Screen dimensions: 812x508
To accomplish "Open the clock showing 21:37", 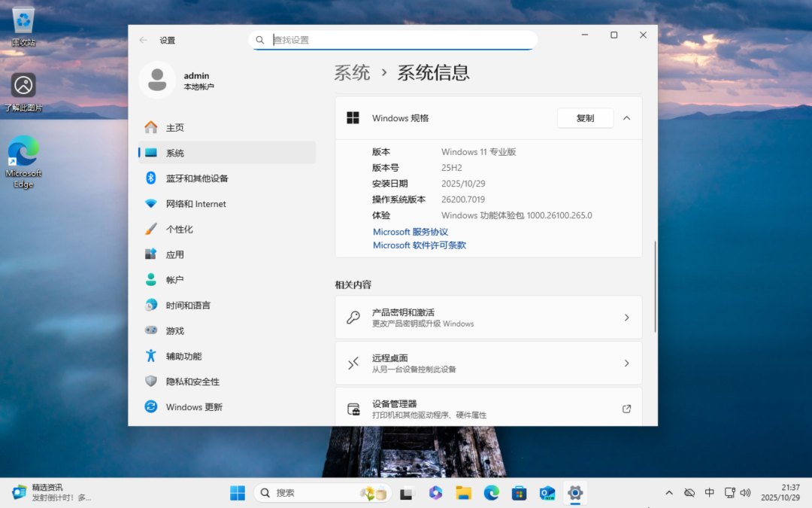I will (780, 492).
